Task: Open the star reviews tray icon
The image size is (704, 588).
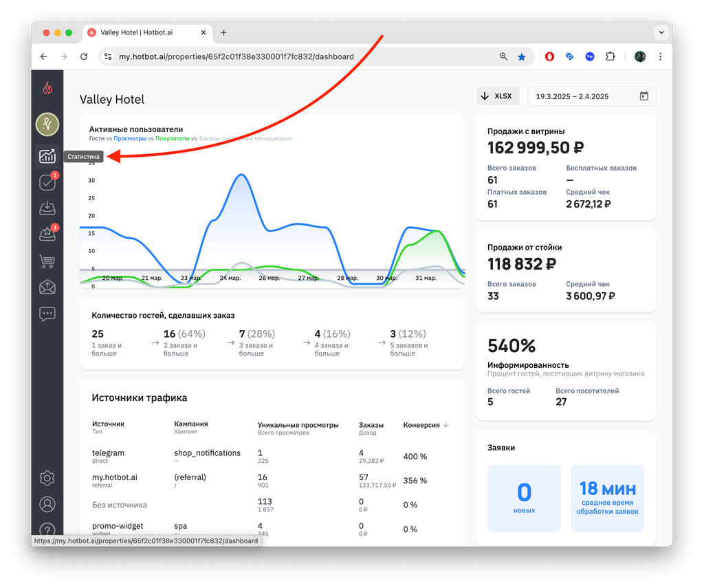Action: [47, 235]
